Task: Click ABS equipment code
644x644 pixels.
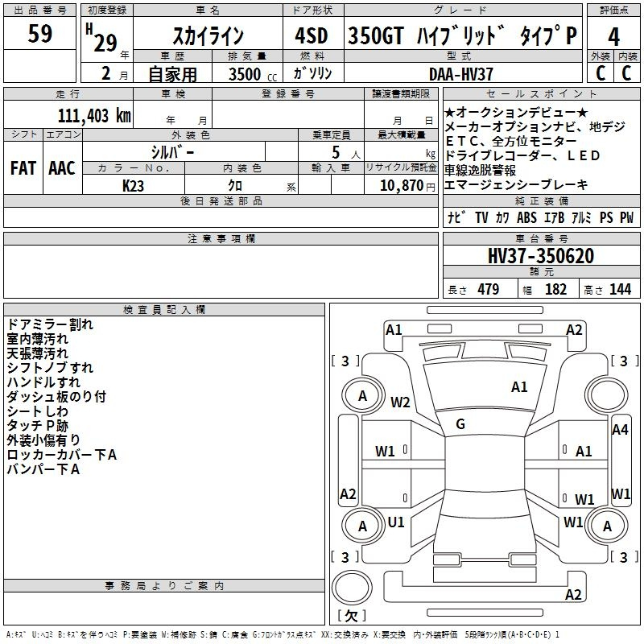Action: pyautogui.click(x=526, y=217)
